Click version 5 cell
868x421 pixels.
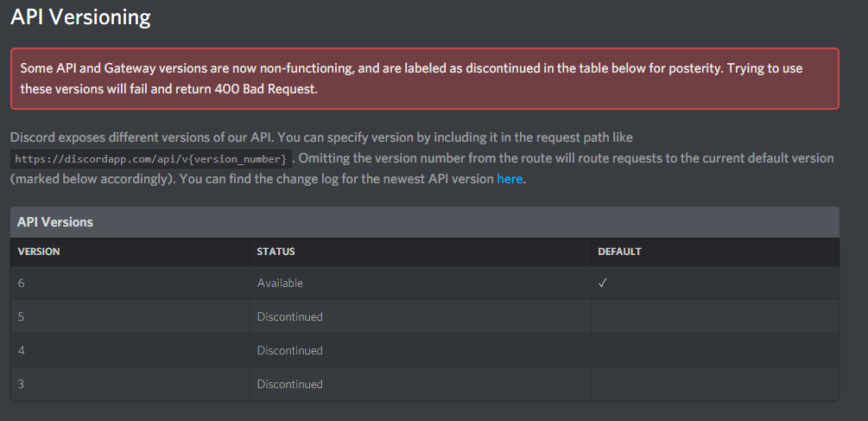(130, 317)
